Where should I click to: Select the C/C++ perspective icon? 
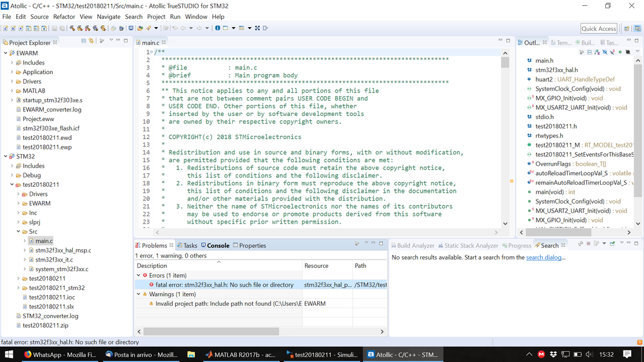pyautogui.click(x=637, y=28)
